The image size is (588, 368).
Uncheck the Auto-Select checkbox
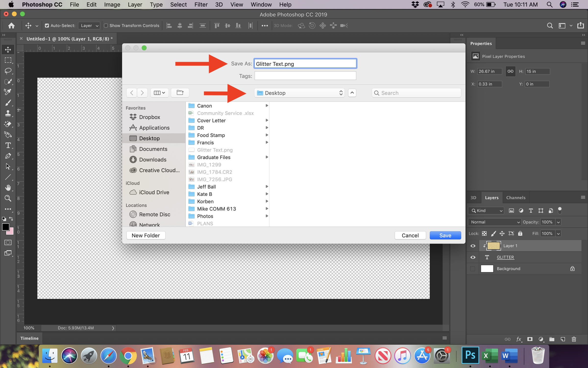[x=47, y=26]
